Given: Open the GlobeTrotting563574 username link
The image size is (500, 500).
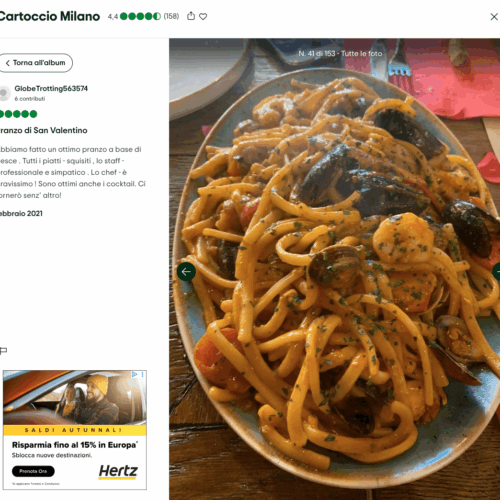Looking at the screenshot, I should [51, 88].
